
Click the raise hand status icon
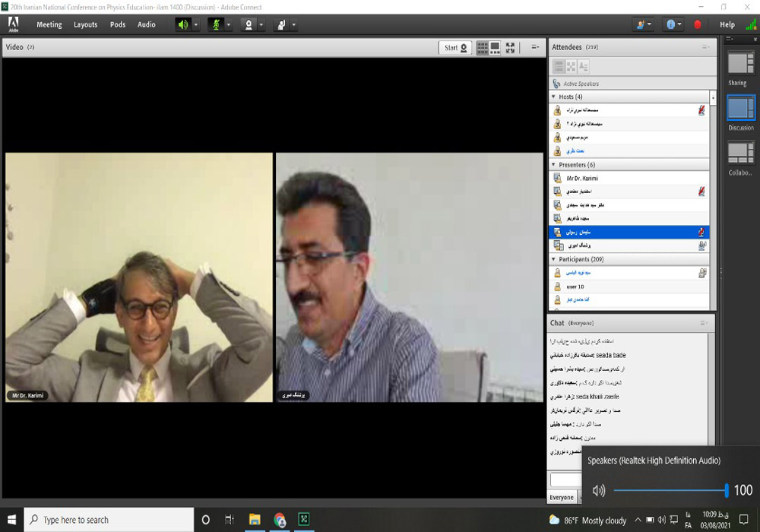[281, 24]
